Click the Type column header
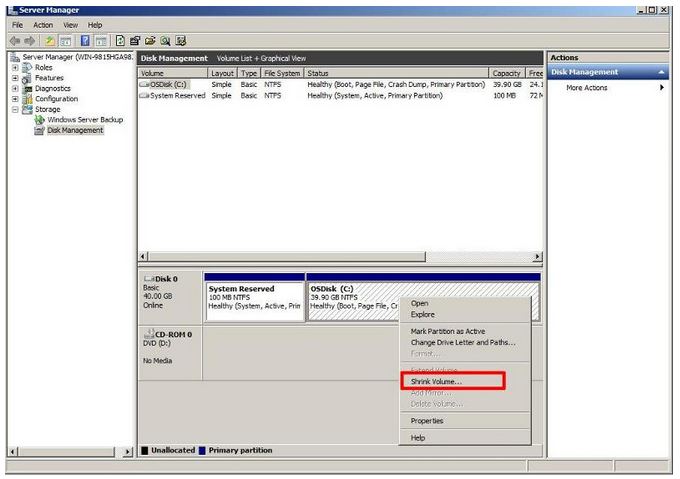The image size is (680, 479). [249, 73]
